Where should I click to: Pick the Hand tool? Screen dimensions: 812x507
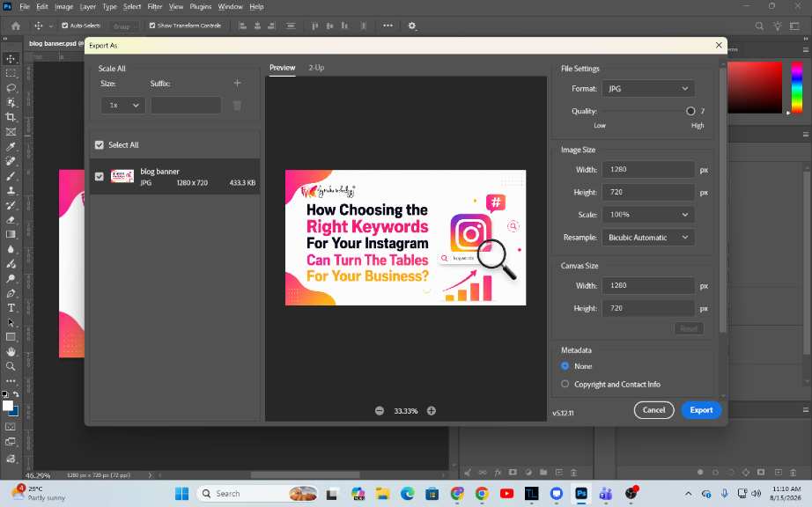tap(11, 352)
